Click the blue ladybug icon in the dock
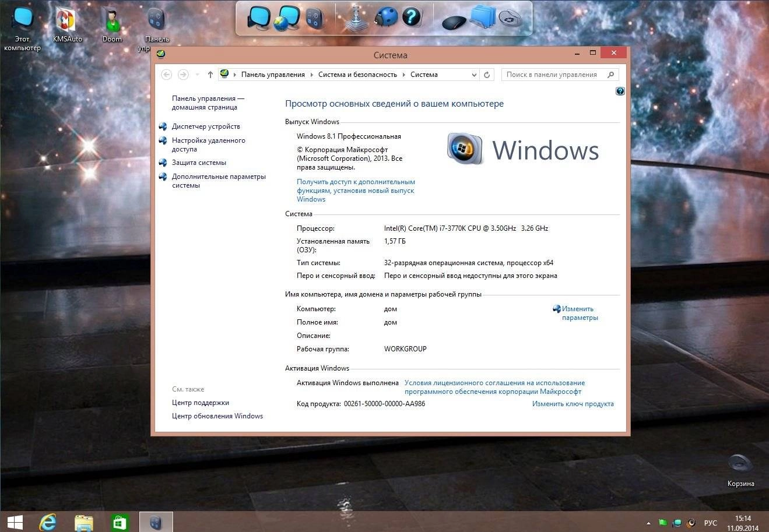The height and width of the screenshot is (532, 769). pos(385,17)
